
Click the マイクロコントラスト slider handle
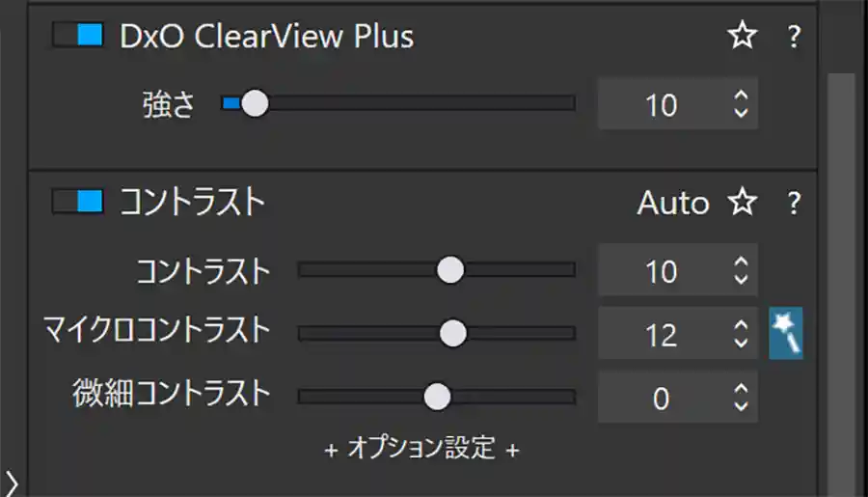pos(452,334)
